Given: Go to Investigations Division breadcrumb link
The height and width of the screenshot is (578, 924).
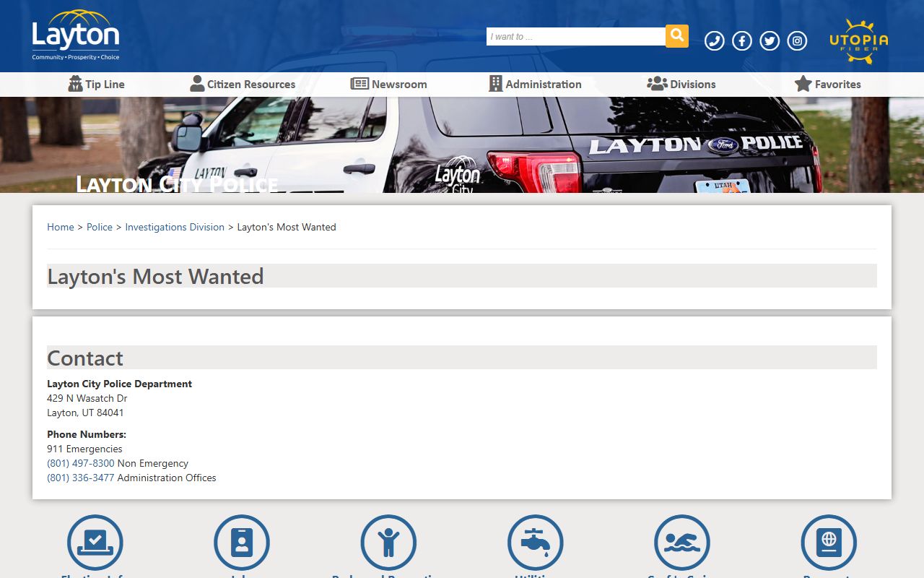Looking at the screenshot, I should point(175,227).
